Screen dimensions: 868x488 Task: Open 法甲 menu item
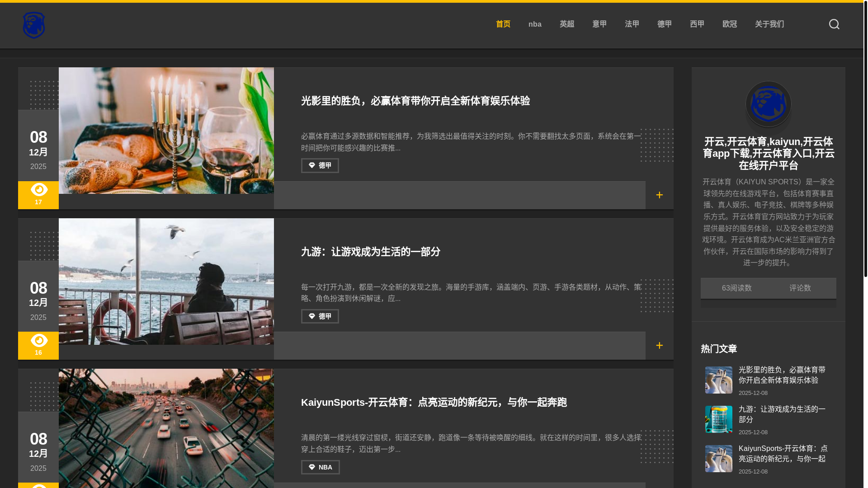pos(632,24)
